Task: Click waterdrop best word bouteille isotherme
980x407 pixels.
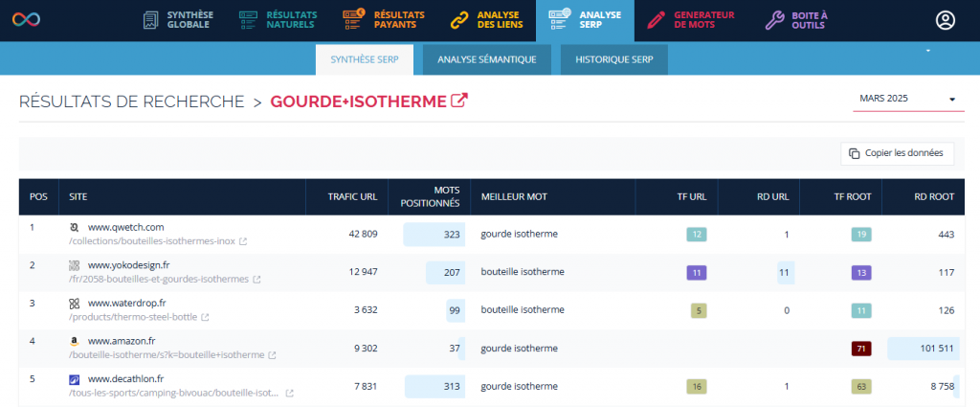Action: tap(523, 310)
